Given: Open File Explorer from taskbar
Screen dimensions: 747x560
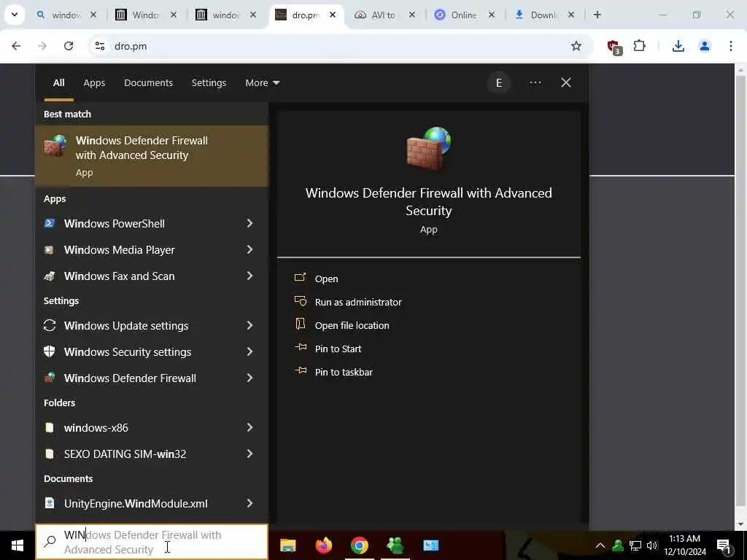Looking at the screenshot, I should pyautogui.click(x=287, y=545).
